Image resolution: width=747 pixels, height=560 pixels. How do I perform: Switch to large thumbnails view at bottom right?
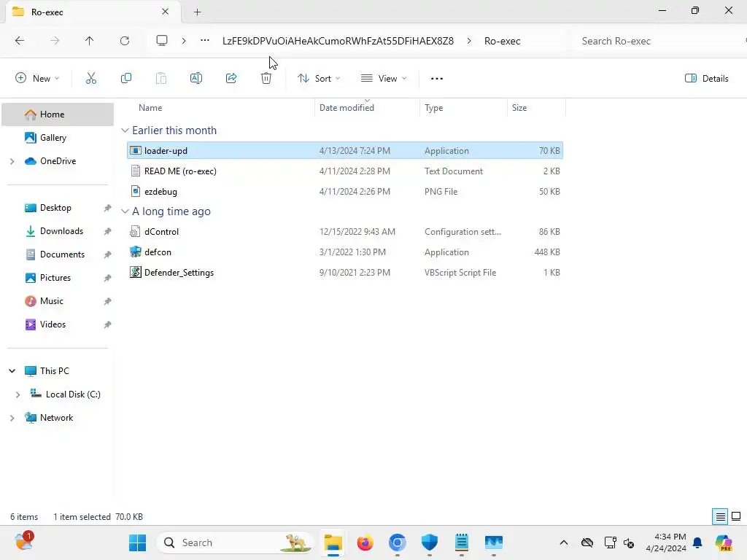pyautogui.click(x=736, y=517)
